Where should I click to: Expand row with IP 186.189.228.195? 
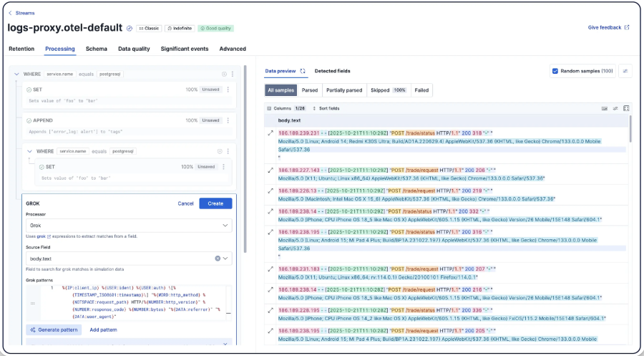(x=270, y=310)
